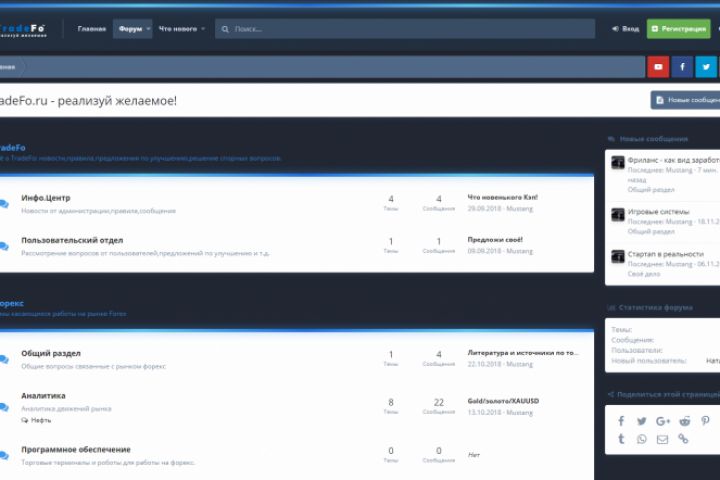Open latest post Предложи своё!
Image resolution: width=720 pixels, height=480 pixels.
pyautogui.click(x=495, y=240)
